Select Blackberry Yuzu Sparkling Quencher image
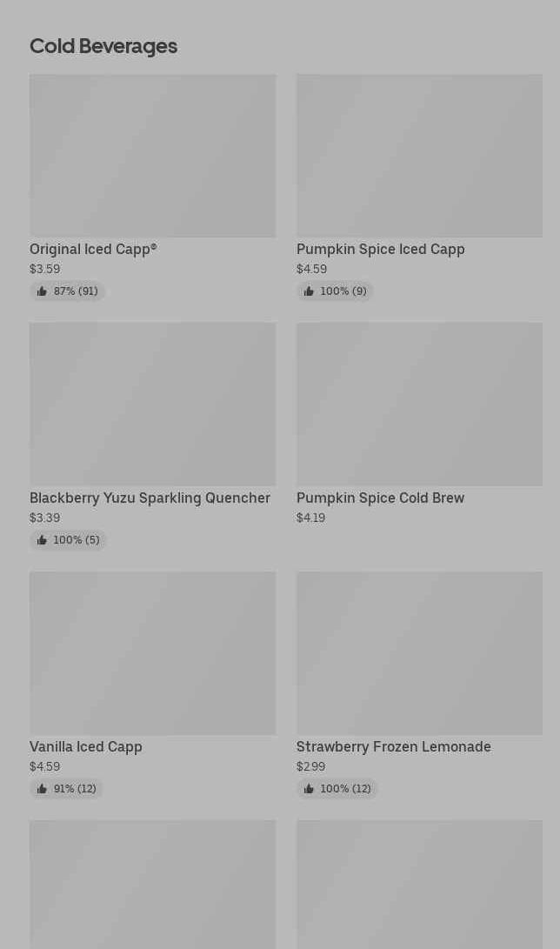The image size is (560, 949). pyautogui.click(x=152, y=404)
